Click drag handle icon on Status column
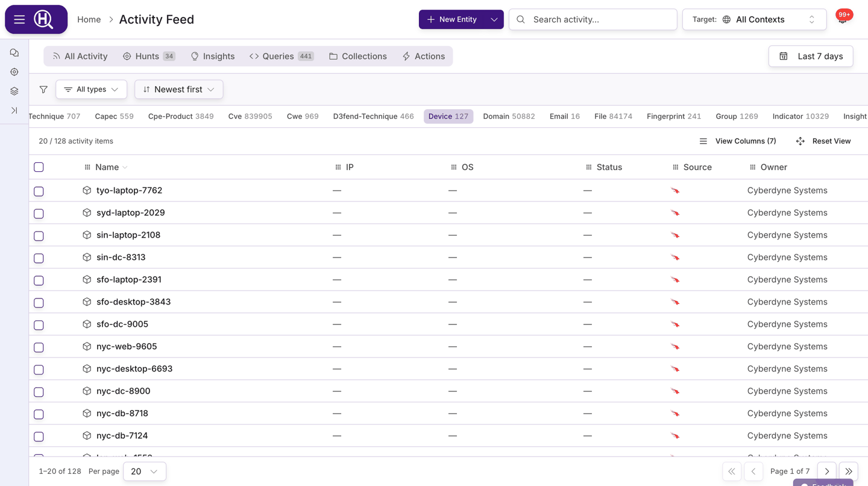The image size is (868, 486). click(x=588, y=167)
